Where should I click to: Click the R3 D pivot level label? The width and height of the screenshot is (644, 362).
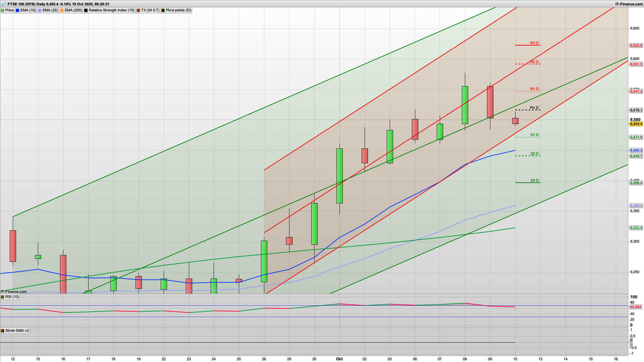point(534,43)
